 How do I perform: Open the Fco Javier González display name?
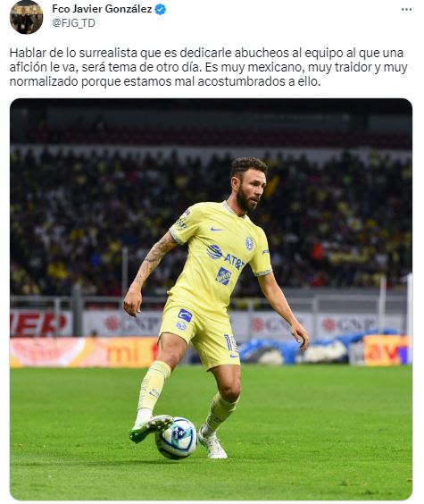coord(102,9)
